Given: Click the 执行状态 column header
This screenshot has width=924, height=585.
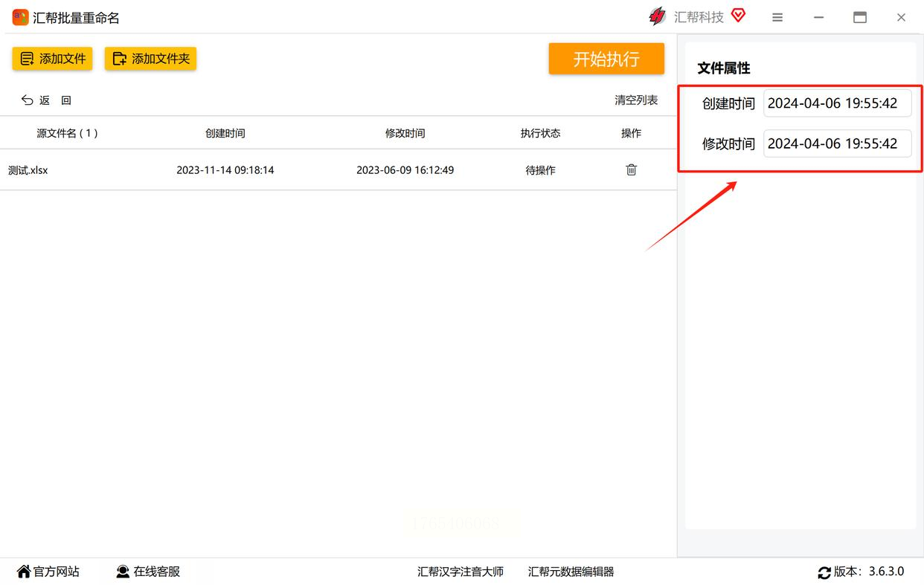Looking at the screenshot, I should (540, 133).
